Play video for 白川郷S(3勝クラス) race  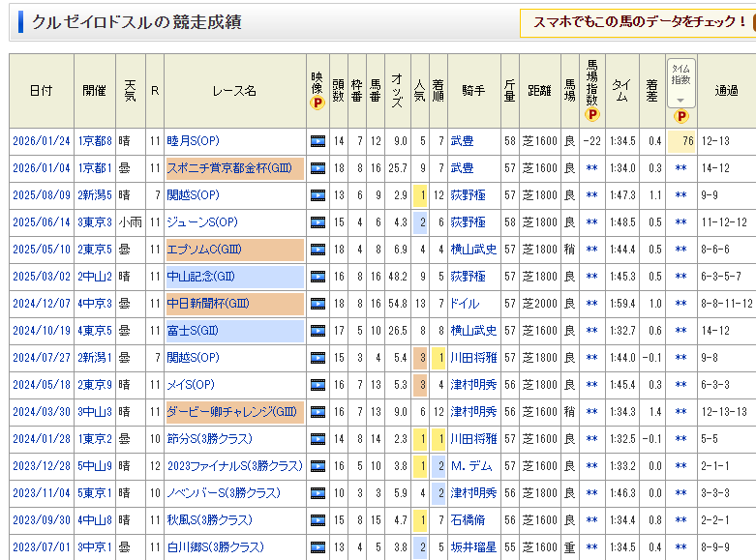tap(317, 547)
